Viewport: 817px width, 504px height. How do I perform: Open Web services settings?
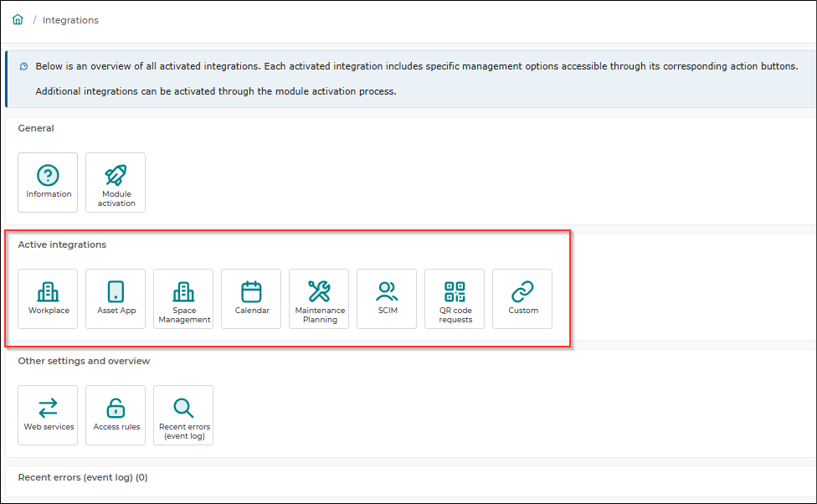(x=48, y=415)
